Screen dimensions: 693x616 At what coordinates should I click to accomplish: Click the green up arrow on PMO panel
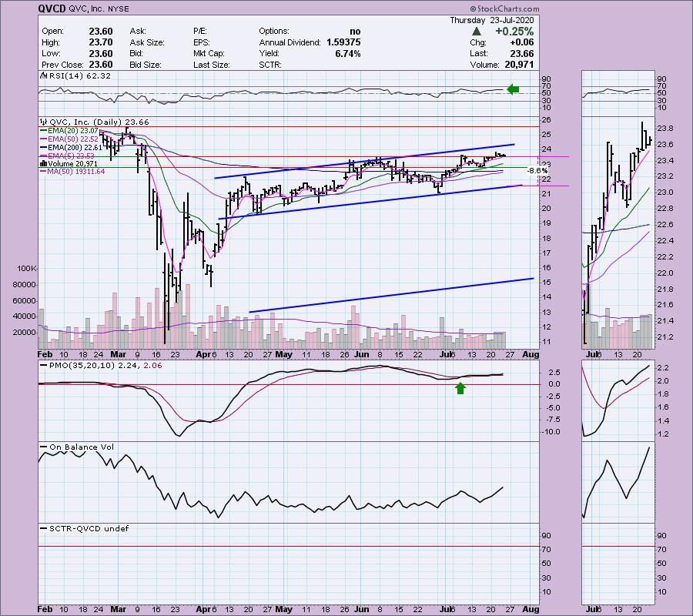(460, 388)
